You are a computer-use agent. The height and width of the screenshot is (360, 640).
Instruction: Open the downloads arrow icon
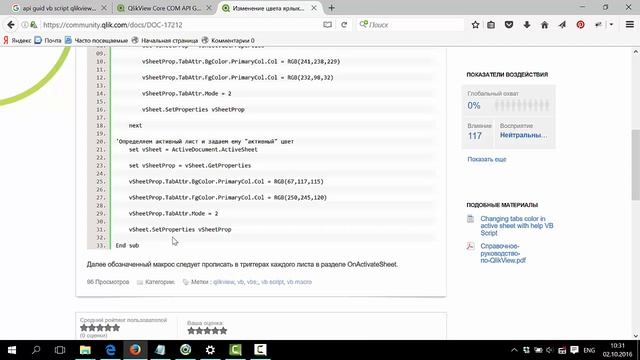[x=527, y=25]
